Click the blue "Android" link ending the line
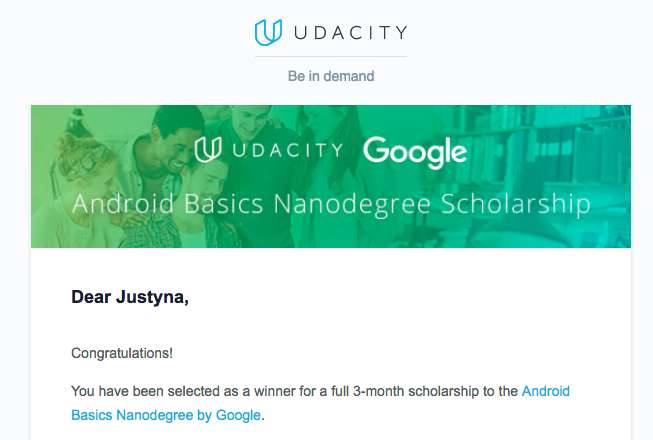Image resolution: width=653 pixels, height=440 pixels. coord(546,391)
